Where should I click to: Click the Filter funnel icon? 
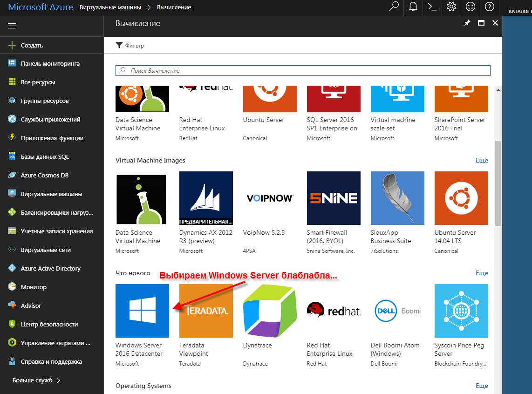(119, 45)
